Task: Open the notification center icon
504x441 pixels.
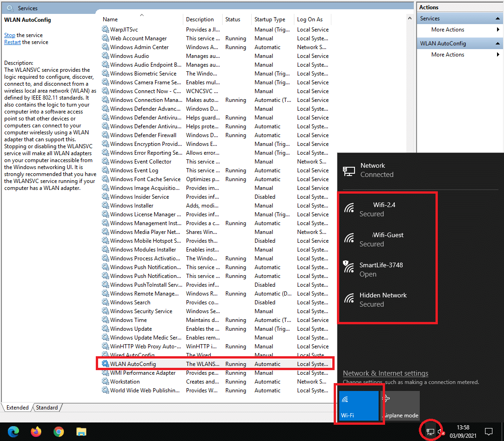Action: pos(489,432)
